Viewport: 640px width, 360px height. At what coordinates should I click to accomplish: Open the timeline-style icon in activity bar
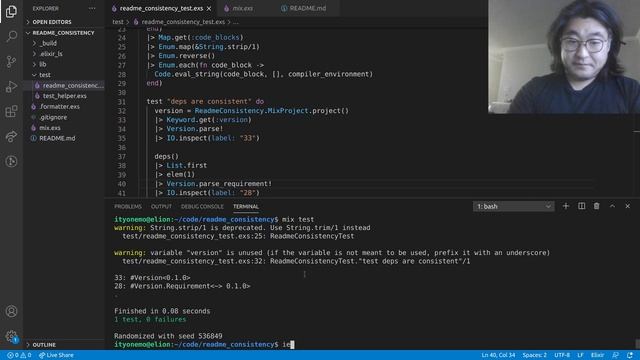point(11,162)
